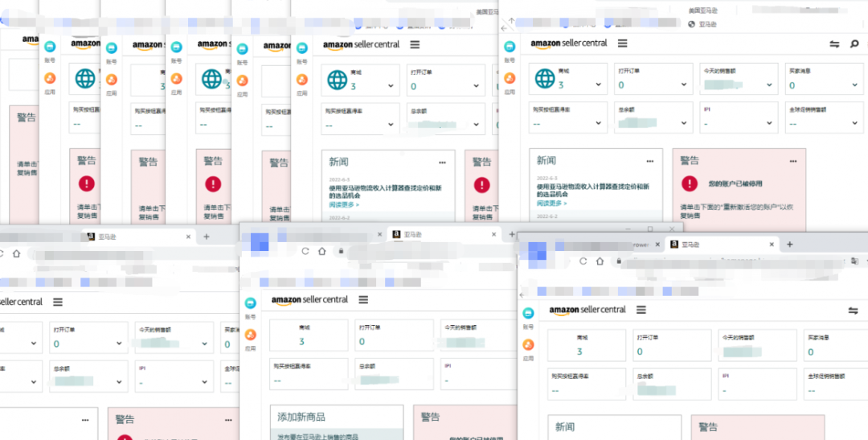Screen dimensions: 868x440
Task: Click the red exclamation alert icon beside 您的账户已被停用
Action: (690, 183)
